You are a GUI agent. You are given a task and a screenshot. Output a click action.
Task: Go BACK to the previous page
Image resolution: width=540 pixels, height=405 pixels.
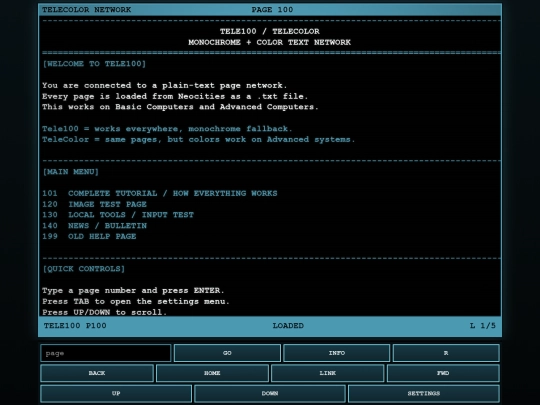[x=97, y=373]
